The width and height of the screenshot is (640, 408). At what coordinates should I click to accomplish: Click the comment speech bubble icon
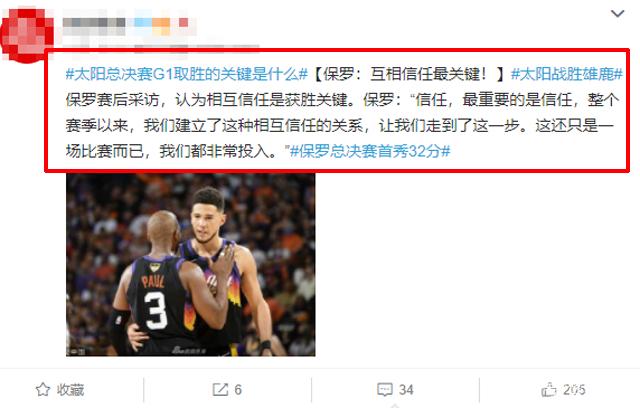[x=384, y=390]
